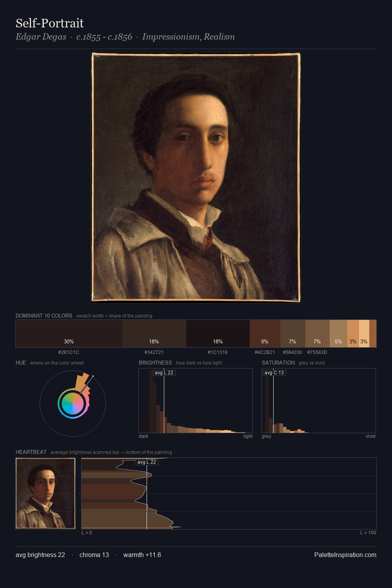
Task: Click the hex label #261C1C
Action: [x=69, y=352]
